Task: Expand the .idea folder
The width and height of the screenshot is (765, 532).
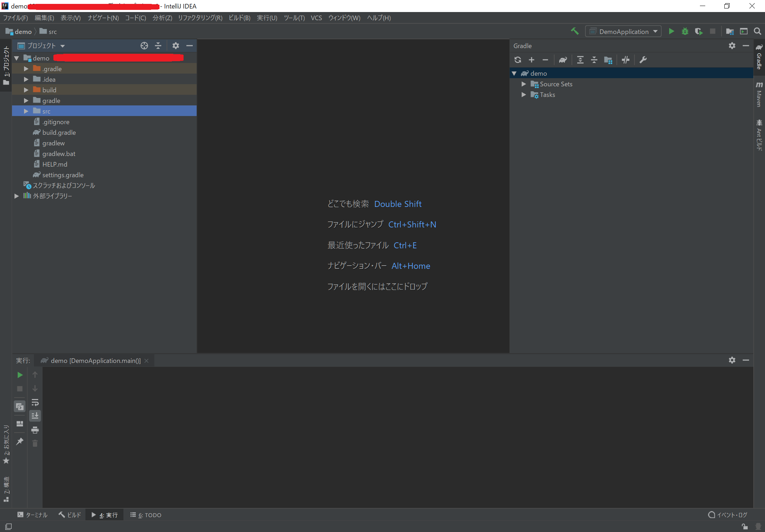Action: (x=26, y=79)
